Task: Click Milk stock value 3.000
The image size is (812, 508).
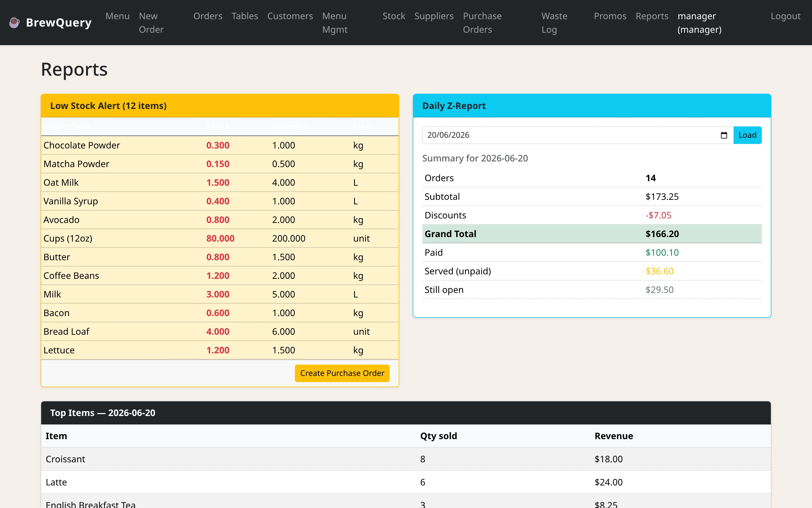Action: point(218,294)
